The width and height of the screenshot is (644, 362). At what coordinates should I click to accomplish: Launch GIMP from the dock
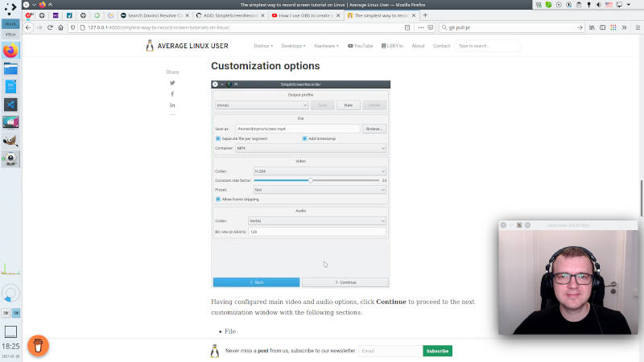pos(10,141)
